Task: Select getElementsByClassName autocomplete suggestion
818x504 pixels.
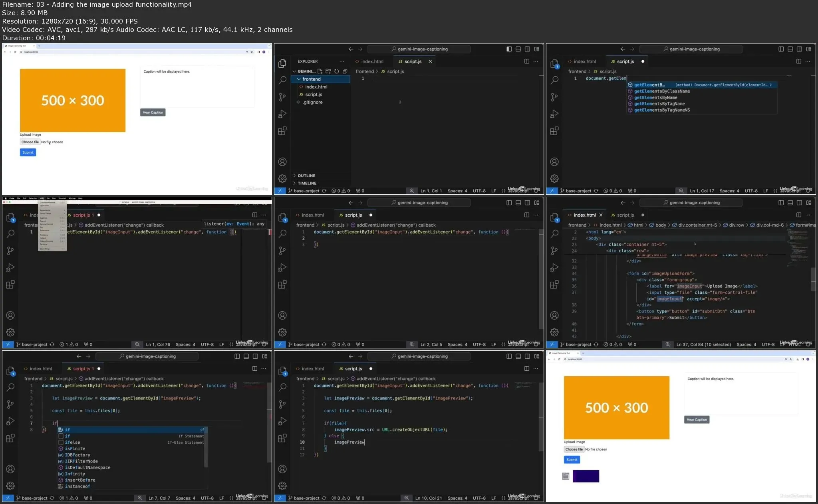Action: tap(662, 91)
